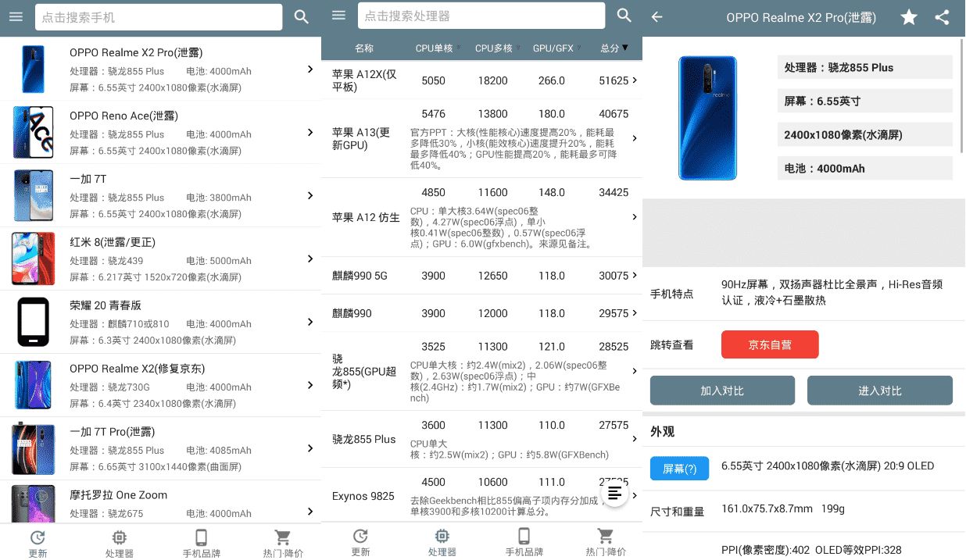Focus the 点击搜索手机 search field
The height and width of the screenshot is (560, 966).
(x=158, y=17)
